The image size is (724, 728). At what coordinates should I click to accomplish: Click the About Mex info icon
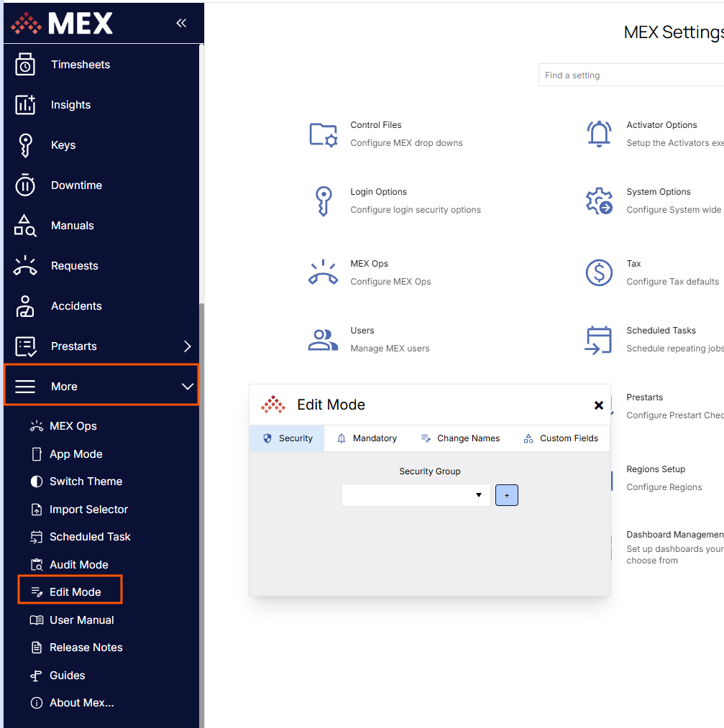click(37, 703)
